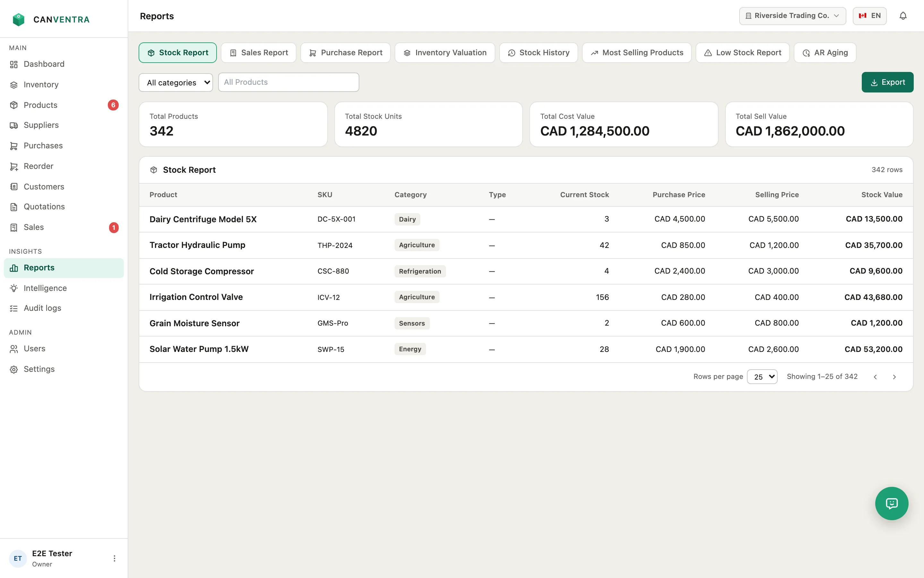Click the Users people icon in sidebar
Image resolution: width=924 pixels, height=578 pixels.
pyautogui.click(x=14, y=349)
